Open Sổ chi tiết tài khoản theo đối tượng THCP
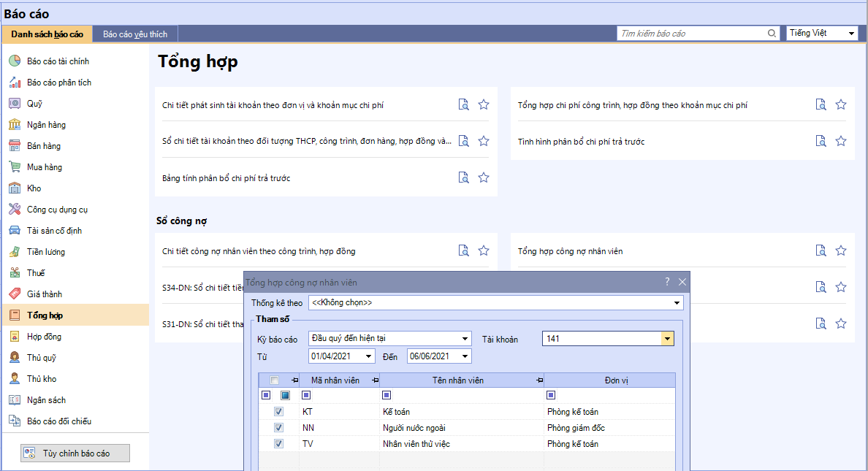 (307, 141)
